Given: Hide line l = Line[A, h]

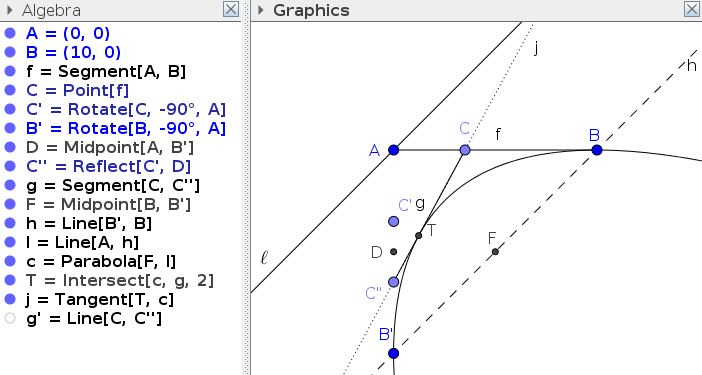Looking at the screenshot, I should point(10,242).
